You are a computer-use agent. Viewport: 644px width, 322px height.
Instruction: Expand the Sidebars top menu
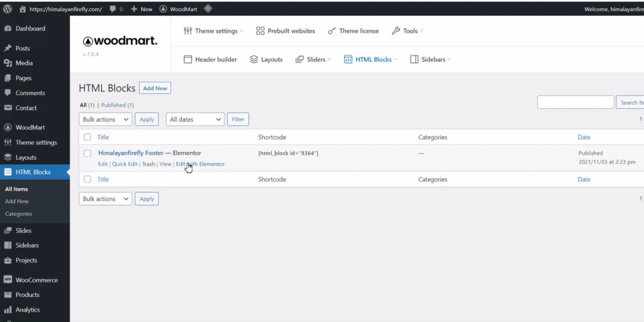pos(430,59)
